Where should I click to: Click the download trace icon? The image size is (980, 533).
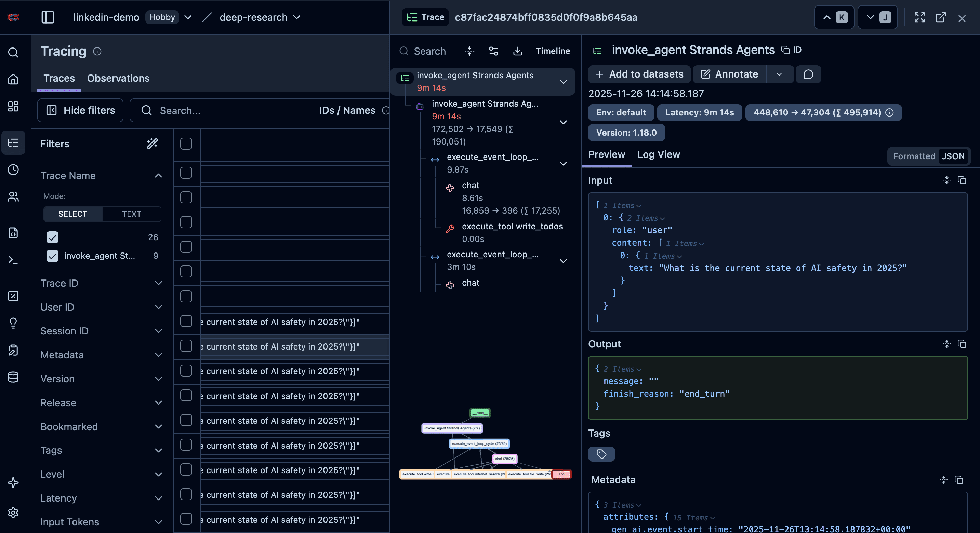pos(517,51)
